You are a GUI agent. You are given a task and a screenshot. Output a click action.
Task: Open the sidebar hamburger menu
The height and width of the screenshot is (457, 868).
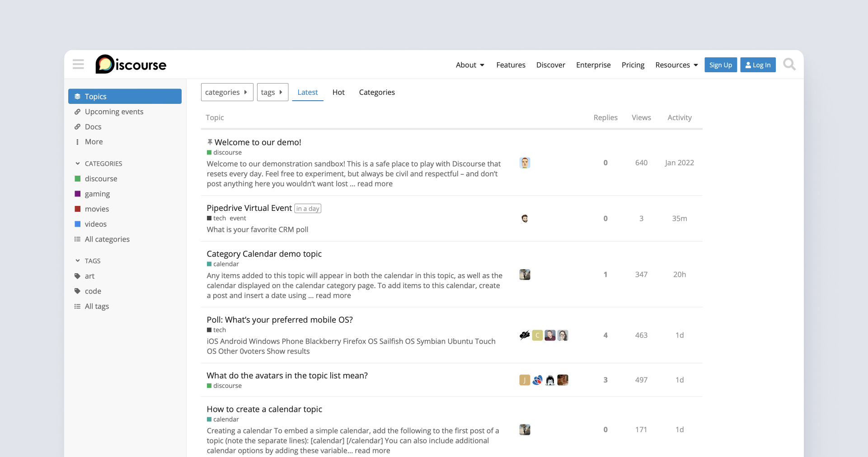pos(78,64)
